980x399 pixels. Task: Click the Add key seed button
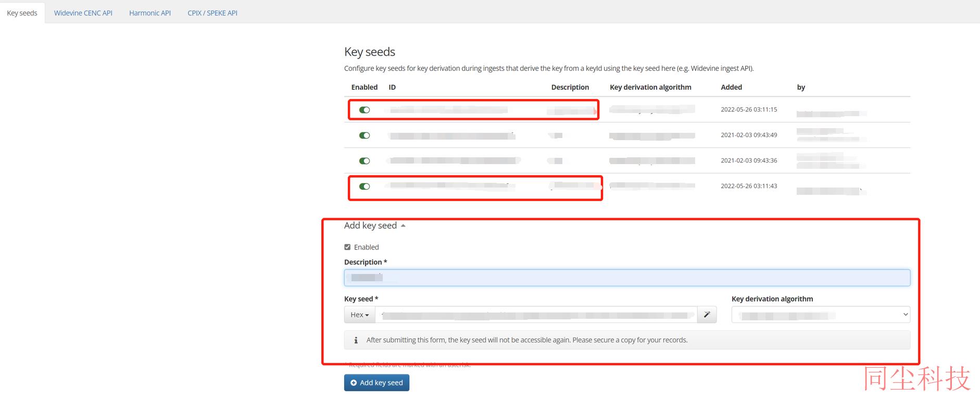(376, 383)
